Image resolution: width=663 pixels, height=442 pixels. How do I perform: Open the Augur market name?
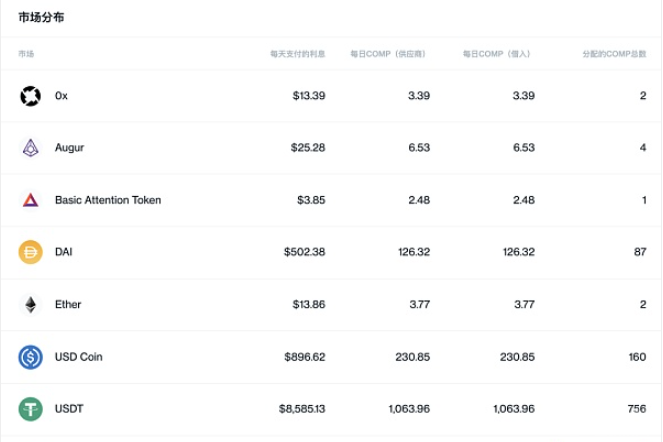click(x=69, y=148)
